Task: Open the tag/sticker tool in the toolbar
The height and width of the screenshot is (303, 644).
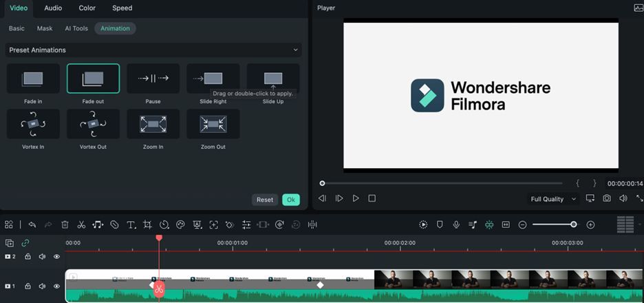Action: tap(115, 224)
